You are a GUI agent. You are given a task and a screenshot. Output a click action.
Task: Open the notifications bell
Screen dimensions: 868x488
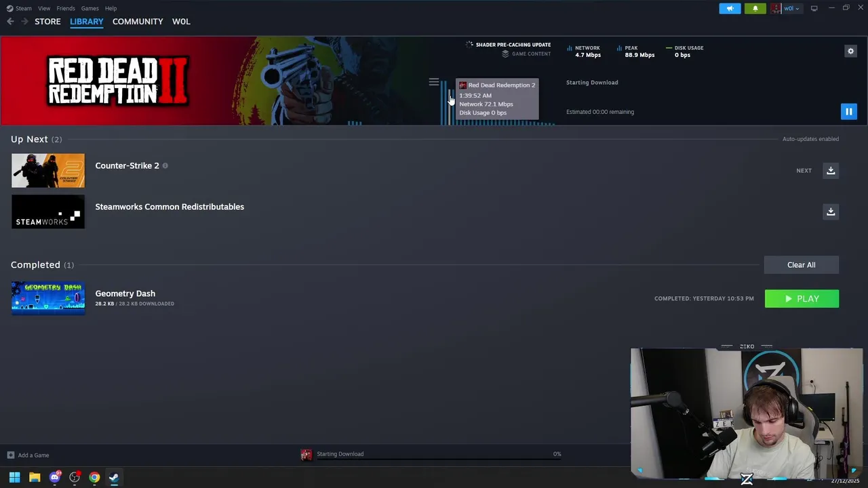(x=755, y=8)
